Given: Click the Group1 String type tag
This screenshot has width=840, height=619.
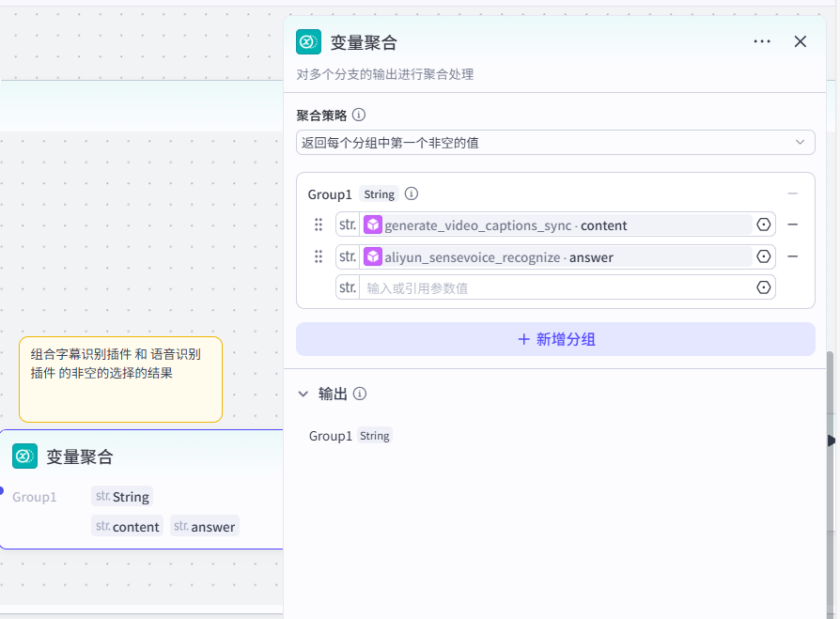Looking at the screenshot, I should click(380, 194).
